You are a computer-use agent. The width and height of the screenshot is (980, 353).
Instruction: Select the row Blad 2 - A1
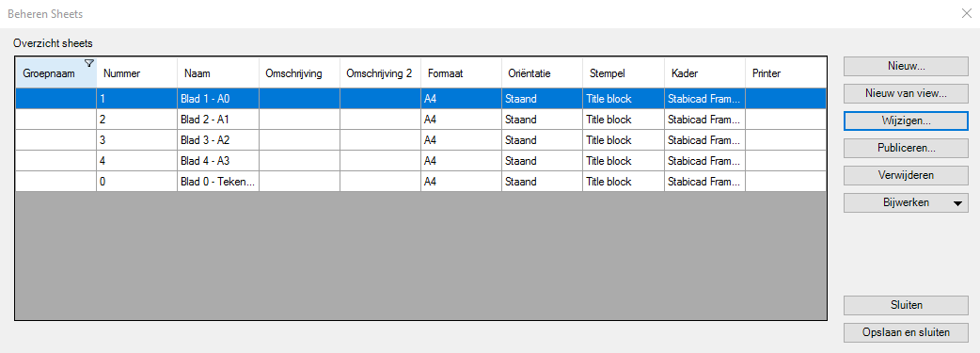(x=421, y=120)
